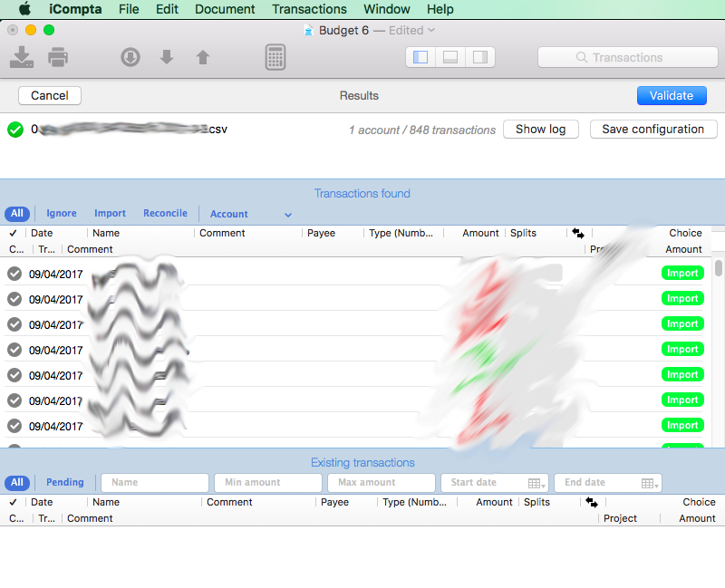Screen dimensions: 725x588
Task: Click swap arrows column icon in Transactions found
Action: tap(578, 233)
